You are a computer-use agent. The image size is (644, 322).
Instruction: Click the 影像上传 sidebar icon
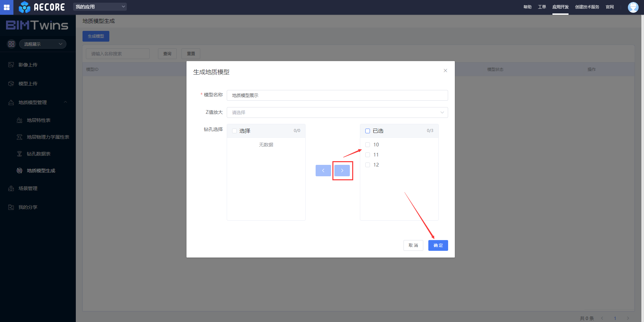pos(11,65)
